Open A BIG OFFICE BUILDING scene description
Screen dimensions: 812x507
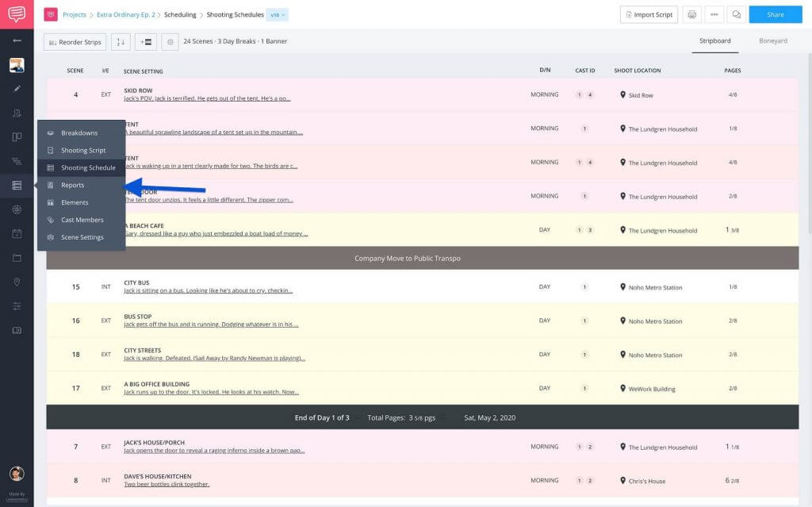point(211,392)
